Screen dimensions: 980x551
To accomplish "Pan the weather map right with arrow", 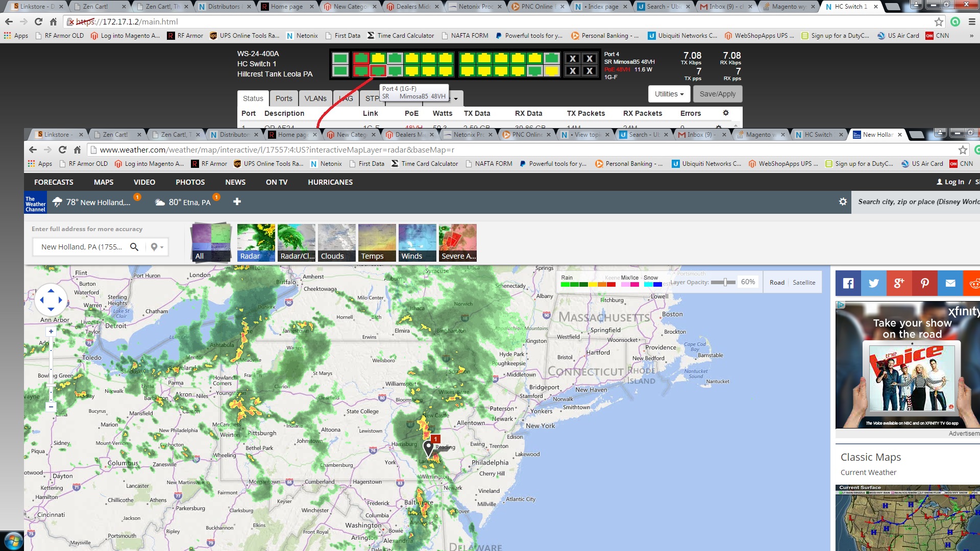I will click(x=60, y=300).
